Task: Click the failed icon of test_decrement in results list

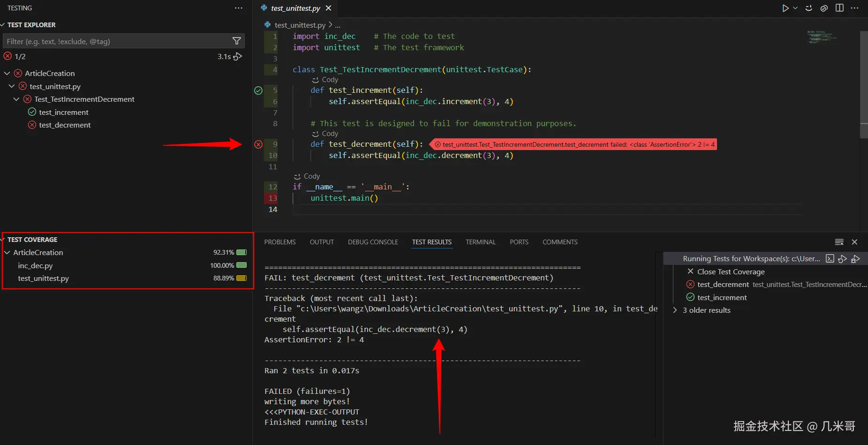Action: click(x=690, y=284)
